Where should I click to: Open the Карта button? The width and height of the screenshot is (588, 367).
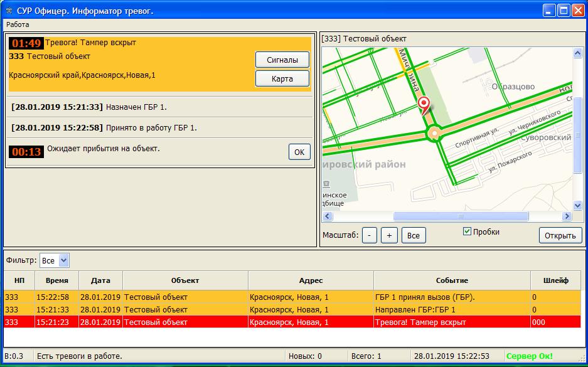click(x=282, y=79)
